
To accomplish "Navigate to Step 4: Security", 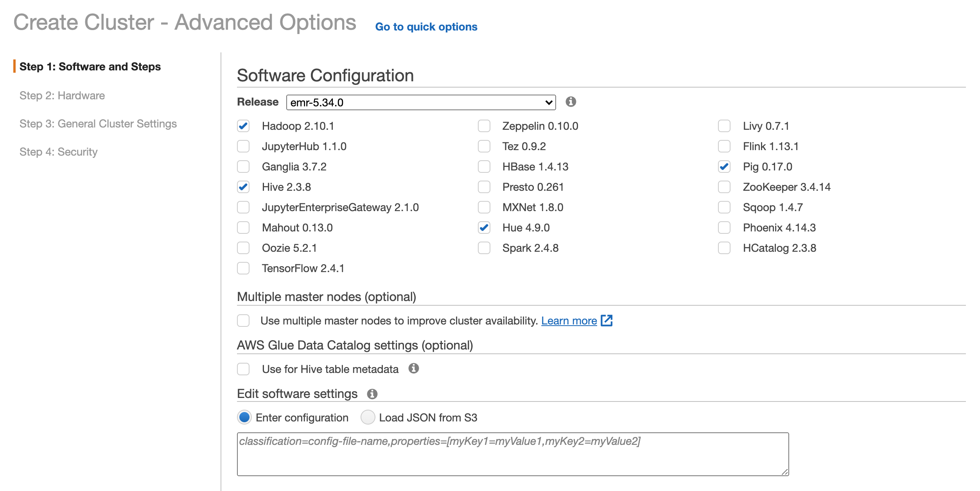I will [59, 152].
